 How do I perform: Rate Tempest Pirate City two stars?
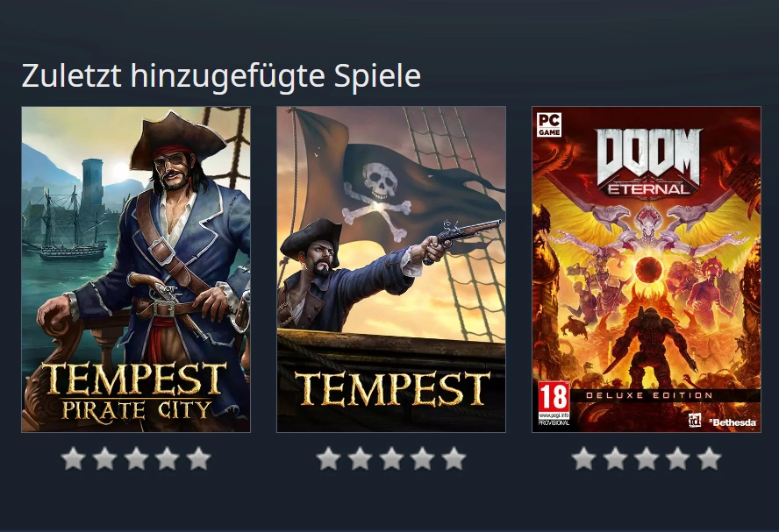click(104, 458)
